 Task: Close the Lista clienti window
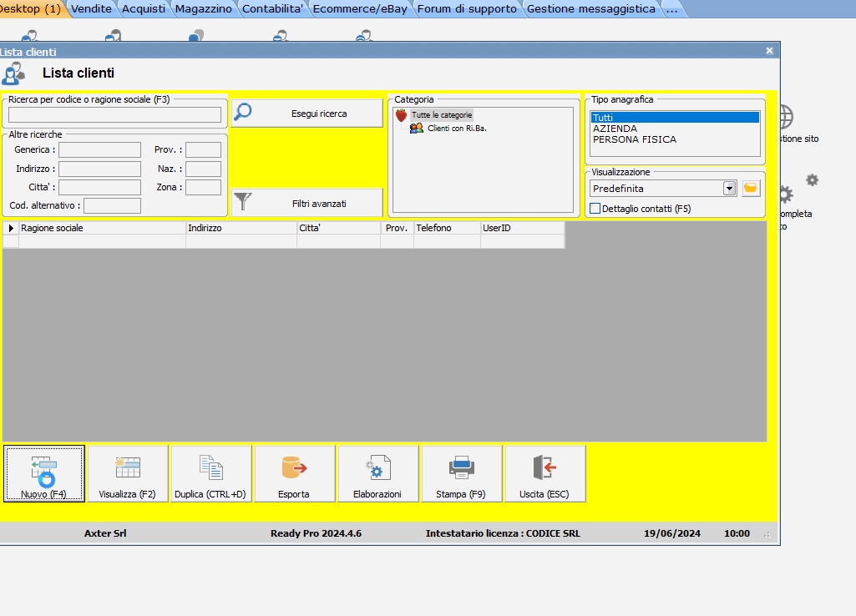click(770, 51)
